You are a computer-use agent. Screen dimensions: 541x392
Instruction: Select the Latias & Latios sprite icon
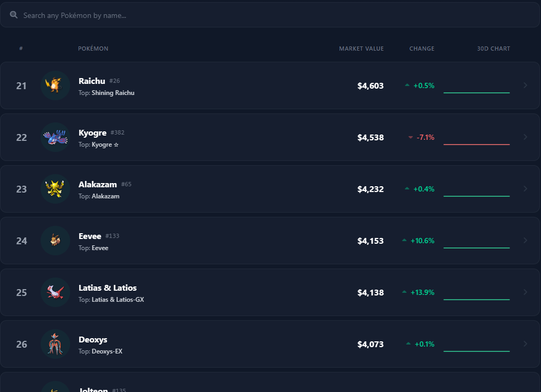pyautogui.click(x=55, y=293)
